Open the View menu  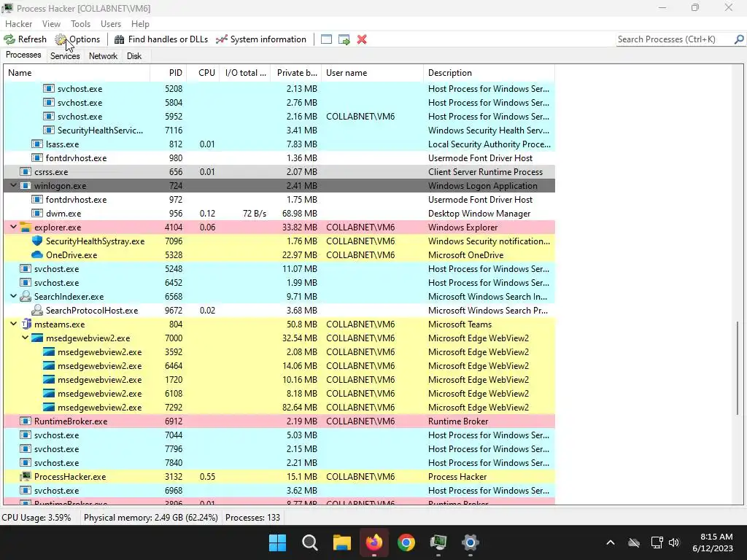[51, 24]
